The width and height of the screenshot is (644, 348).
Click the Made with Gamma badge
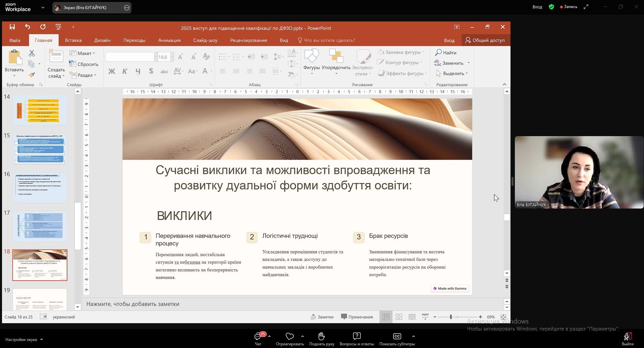pos(450,288)
